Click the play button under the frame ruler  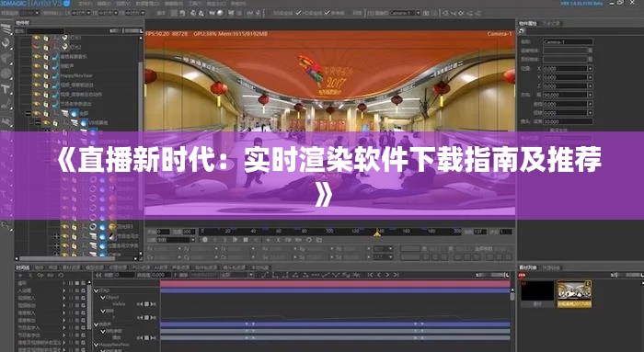[235, 240]
